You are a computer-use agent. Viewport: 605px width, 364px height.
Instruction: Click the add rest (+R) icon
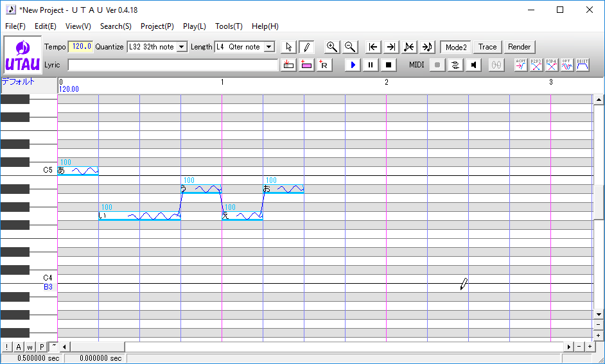(x=324, y=65)
